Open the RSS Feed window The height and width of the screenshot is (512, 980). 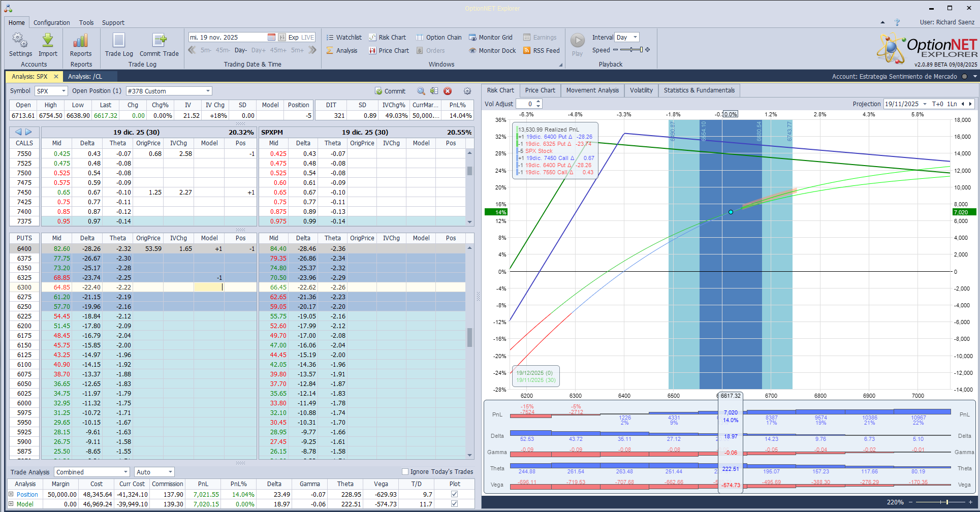pos(542,50)
